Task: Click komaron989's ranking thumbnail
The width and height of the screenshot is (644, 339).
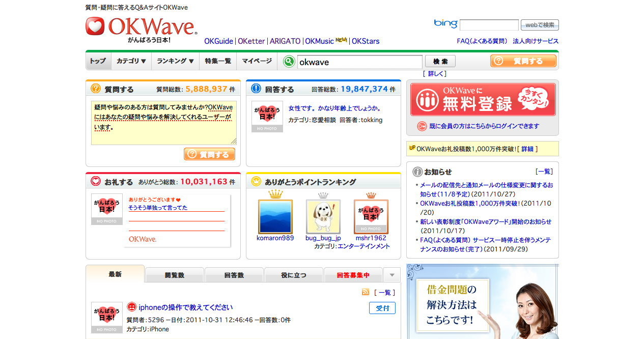Action: [x=275, y=216]
